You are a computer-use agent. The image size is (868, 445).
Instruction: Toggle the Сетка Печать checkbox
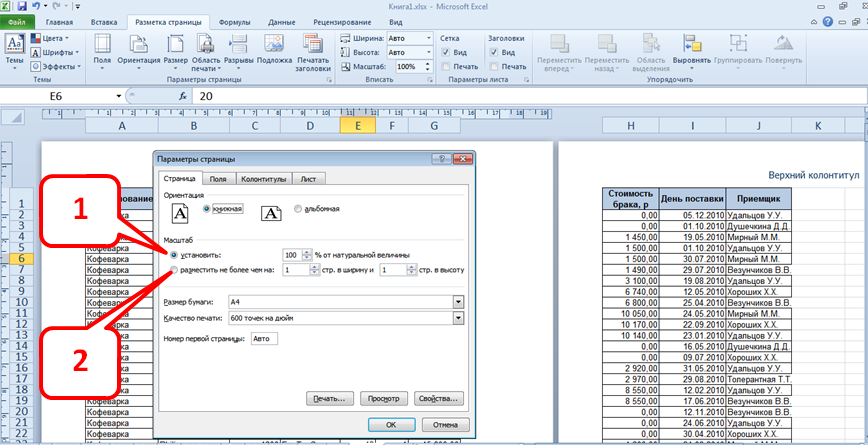[446, 66]
